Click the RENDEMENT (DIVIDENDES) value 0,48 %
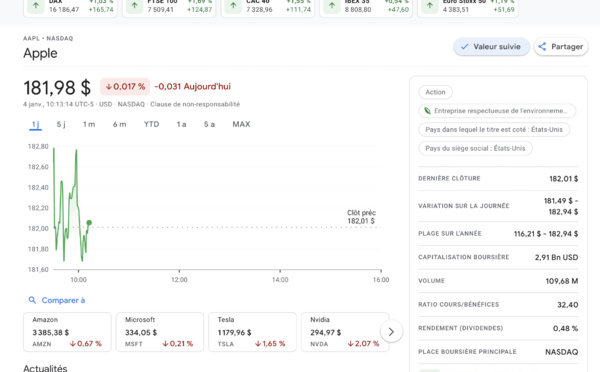This screenshot has width=600, height=372. tap(565, 328)
